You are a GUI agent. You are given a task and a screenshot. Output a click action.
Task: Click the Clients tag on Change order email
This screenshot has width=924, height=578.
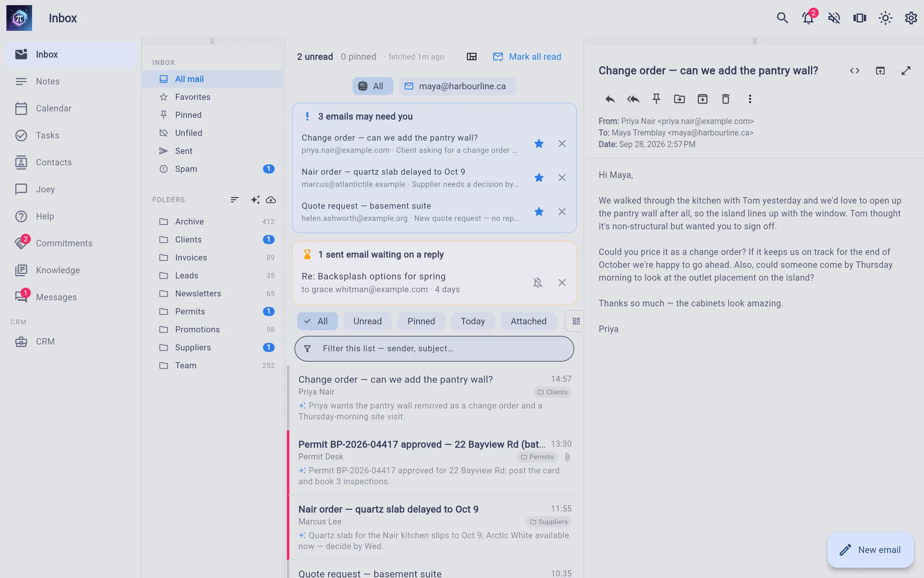click(x=552, y=392)
